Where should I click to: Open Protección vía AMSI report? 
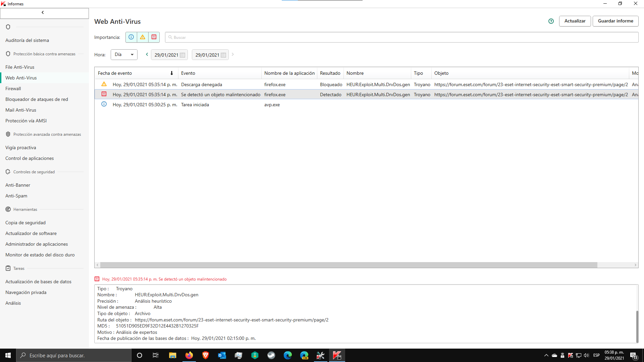click(x=26, y=121)
